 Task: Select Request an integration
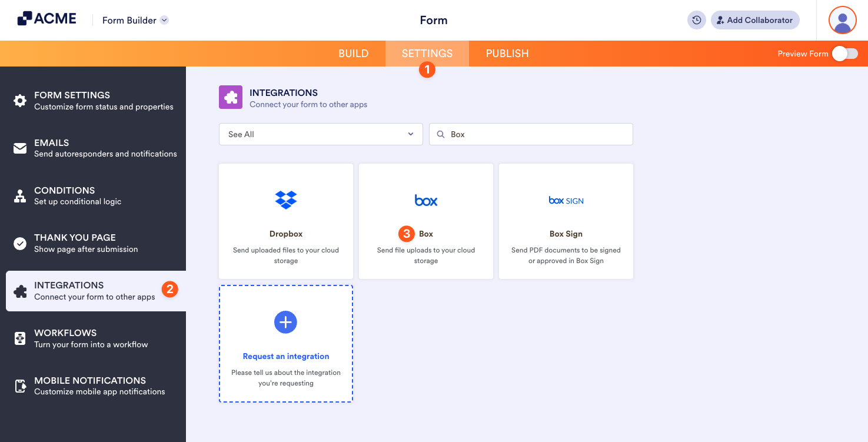(285, 356)
